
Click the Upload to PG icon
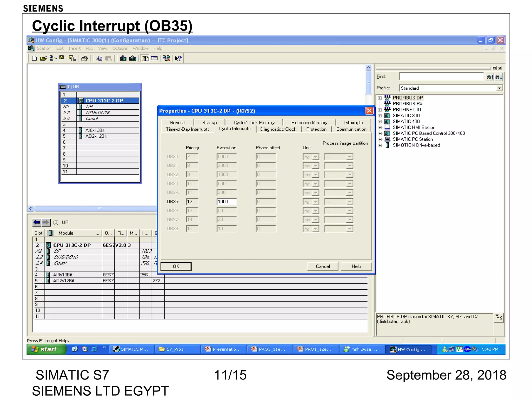(132, 58)
